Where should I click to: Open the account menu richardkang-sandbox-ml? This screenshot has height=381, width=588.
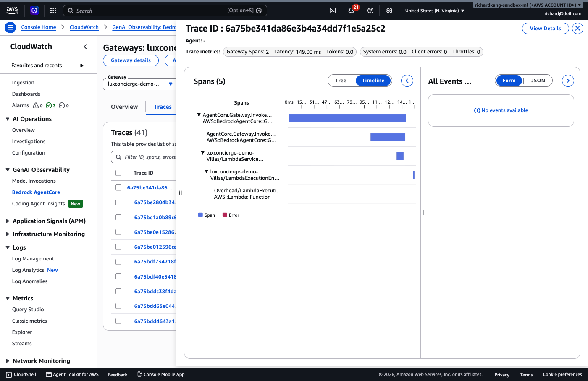tap(528, 5)
